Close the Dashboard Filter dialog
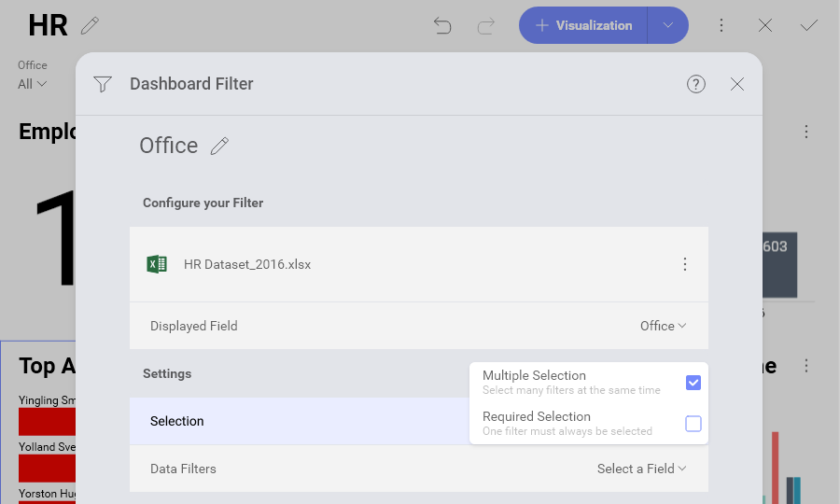 click(737, 84)
